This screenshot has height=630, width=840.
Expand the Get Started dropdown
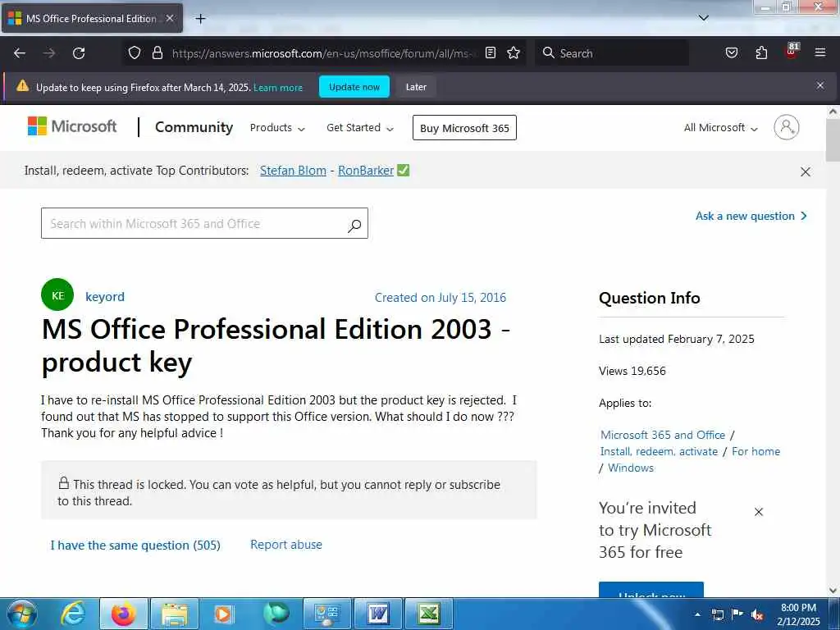click(360, 128)
